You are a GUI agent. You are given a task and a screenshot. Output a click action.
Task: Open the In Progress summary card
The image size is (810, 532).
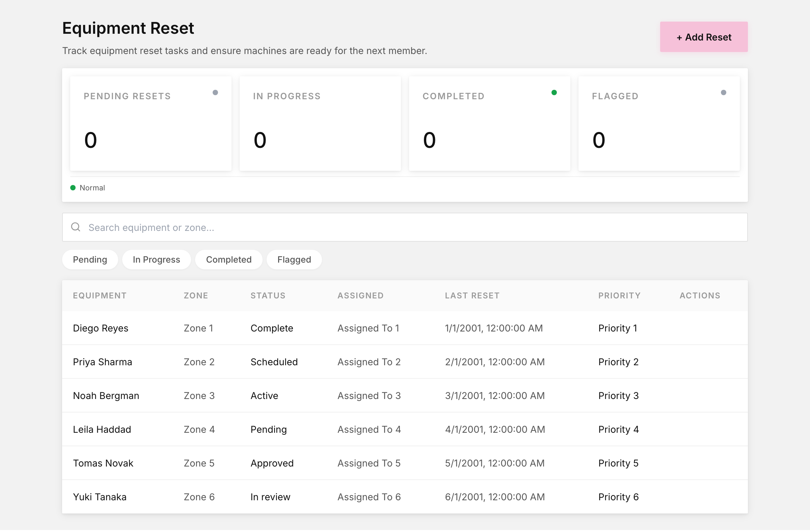click(x=320, y=124)
